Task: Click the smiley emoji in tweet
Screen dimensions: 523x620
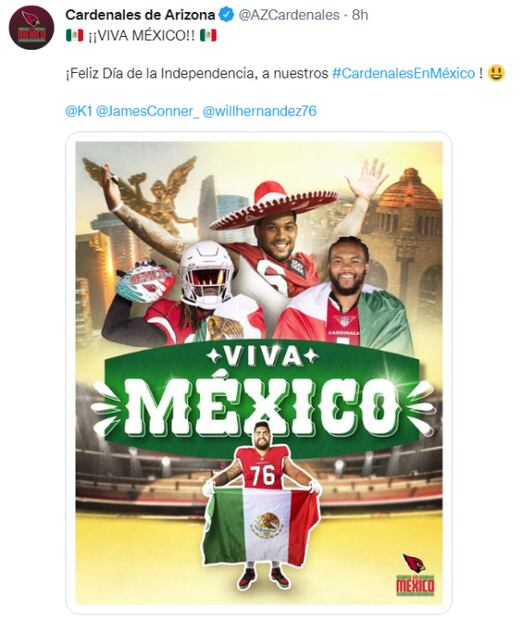Action: click(497, 73)
